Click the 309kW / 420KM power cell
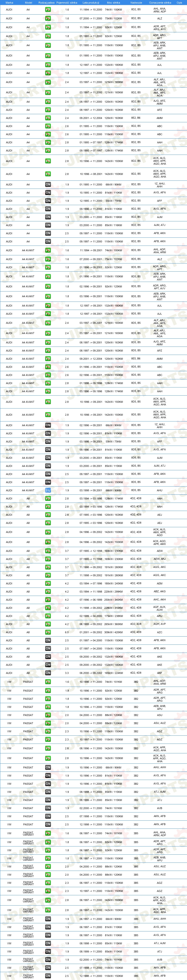The image size is (187, 980). [114, 632]
